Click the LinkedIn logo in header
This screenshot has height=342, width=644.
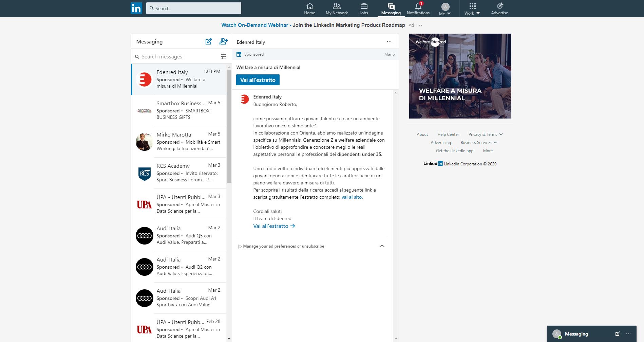pyautogui.click(x=136, y=8)
